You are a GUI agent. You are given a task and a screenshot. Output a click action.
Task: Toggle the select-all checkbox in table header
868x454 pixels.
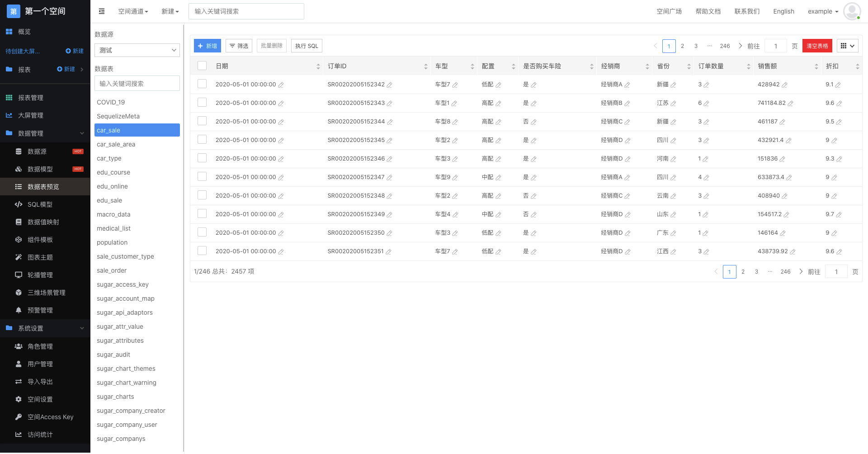point(202,66)
